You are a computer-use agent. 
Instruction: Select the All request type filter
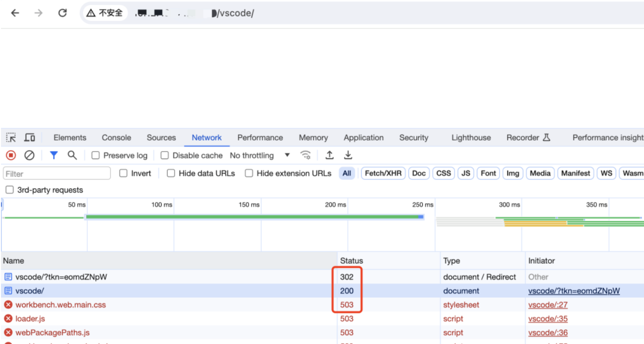[x=346, y=173]
